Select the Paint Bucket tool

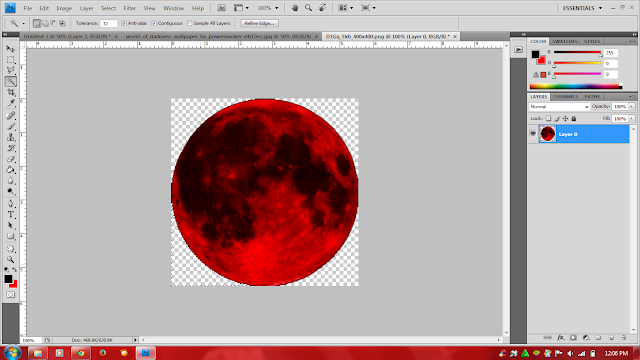pyautogui.click(x=11, y=170)
